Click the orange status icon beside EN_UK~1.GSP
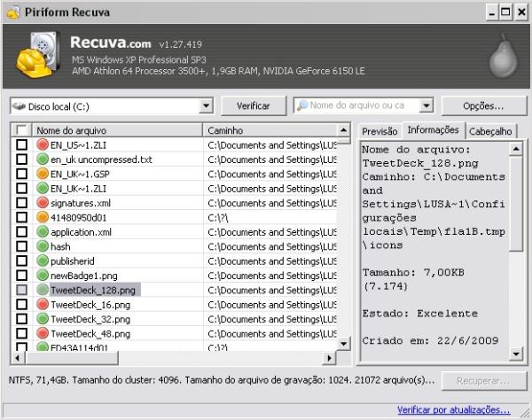Screen dimensions: 532x420 pos(43,175)
